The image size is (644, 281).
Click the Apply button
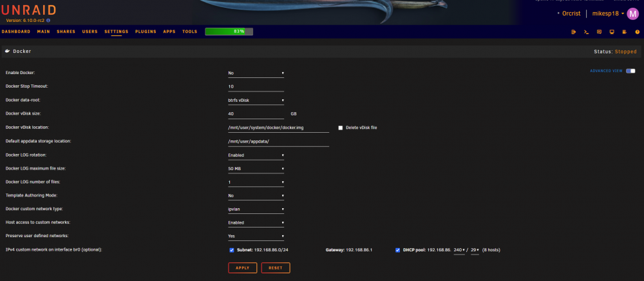click(x=242, y=268)
